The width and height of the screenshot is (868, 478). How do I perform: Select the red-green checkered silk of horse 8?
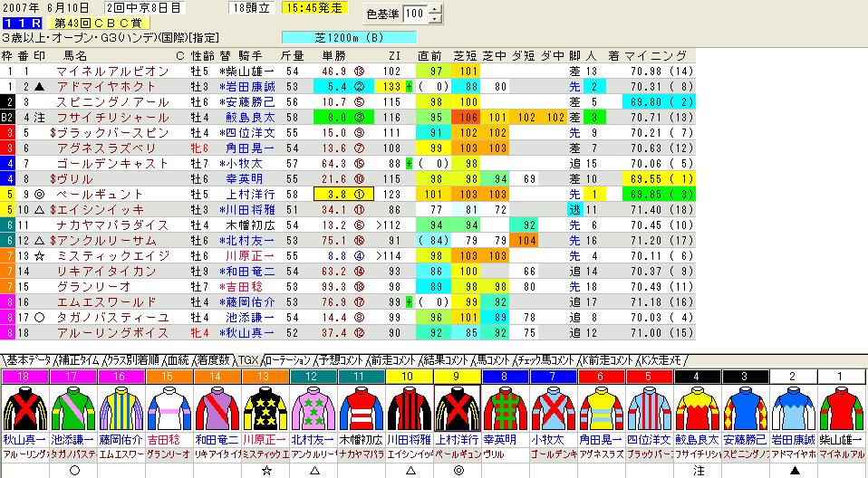506,409
